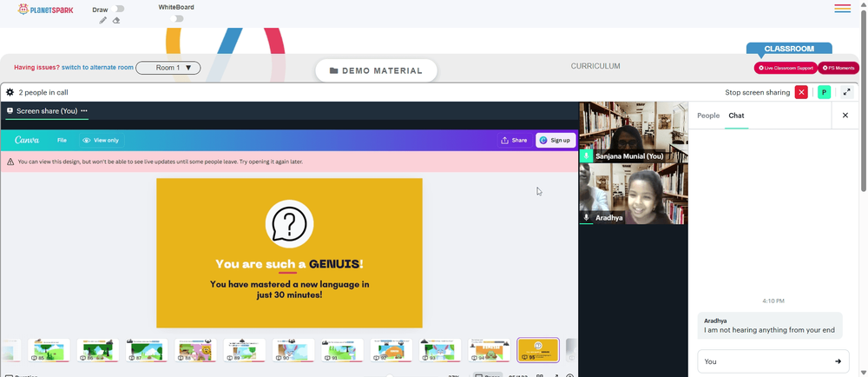Click the Canva logo

click(x=27, y=140)
